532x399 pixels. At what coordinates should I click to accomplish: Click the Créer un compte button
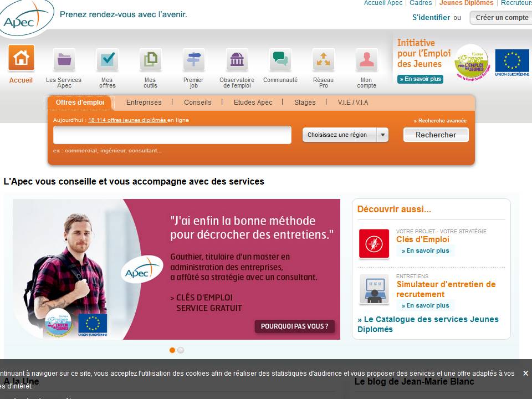pos(502,18)
